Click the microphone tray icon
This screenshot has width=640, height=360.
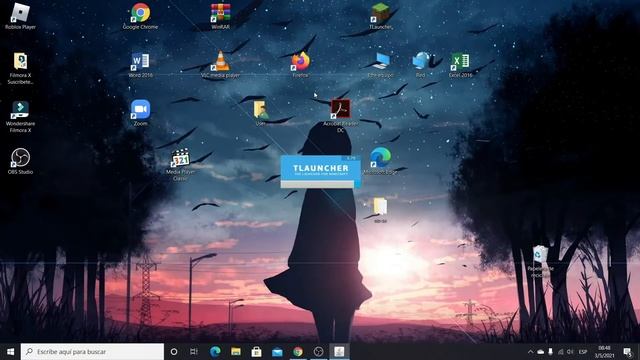[550, 351]
